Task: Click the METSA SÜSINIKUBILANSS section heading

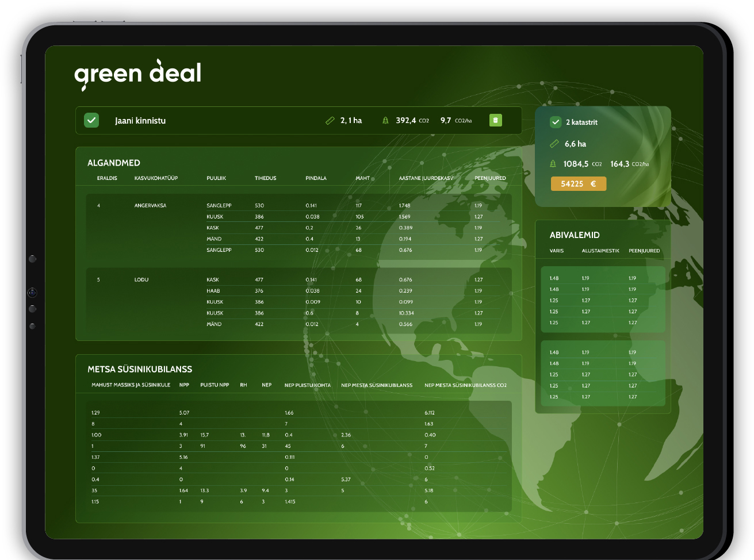Action: tap(140, 369)
